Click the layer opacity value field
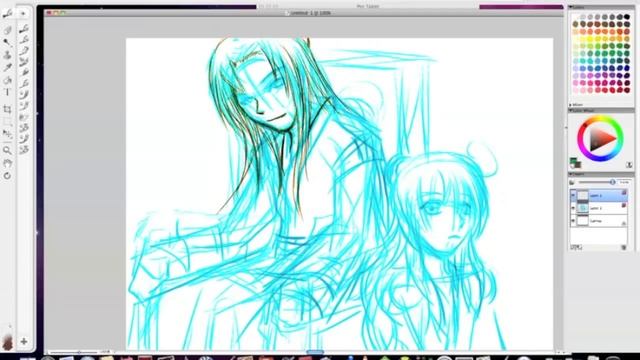Viewport: 640px width, 360px height. (624, 182)
